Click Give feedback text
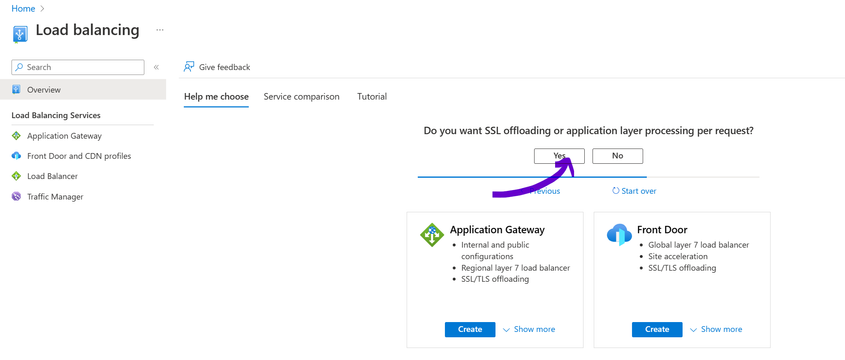Image resolution: width=845 pixels, height=360 pixels. (x=225, y=67)
